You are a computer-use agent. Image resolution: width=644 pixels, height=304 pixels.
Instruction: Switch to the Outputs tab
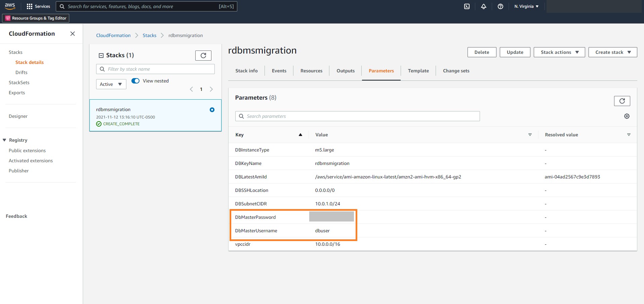pos(346,71)
